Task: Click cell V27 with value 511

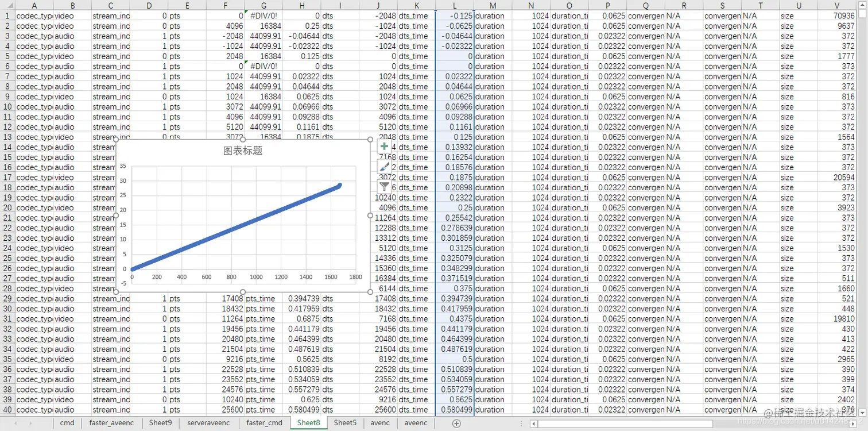Action: click(837, 279)
